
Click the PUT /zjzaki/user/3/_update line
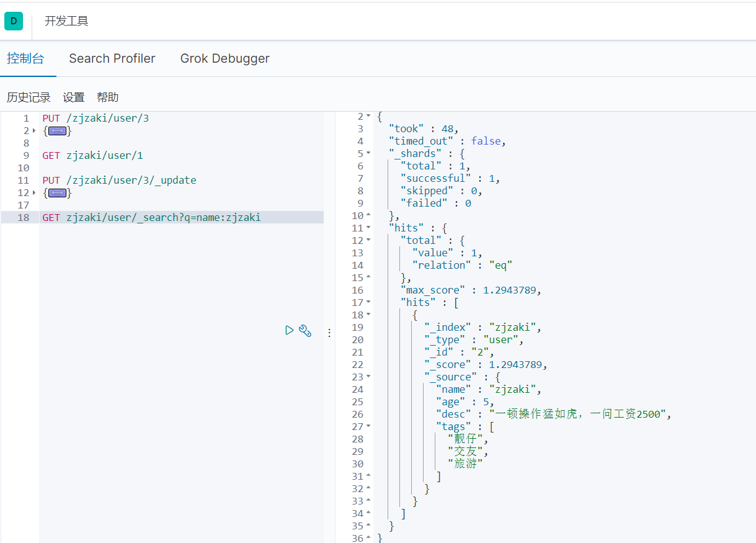click(x=119, y=180)
